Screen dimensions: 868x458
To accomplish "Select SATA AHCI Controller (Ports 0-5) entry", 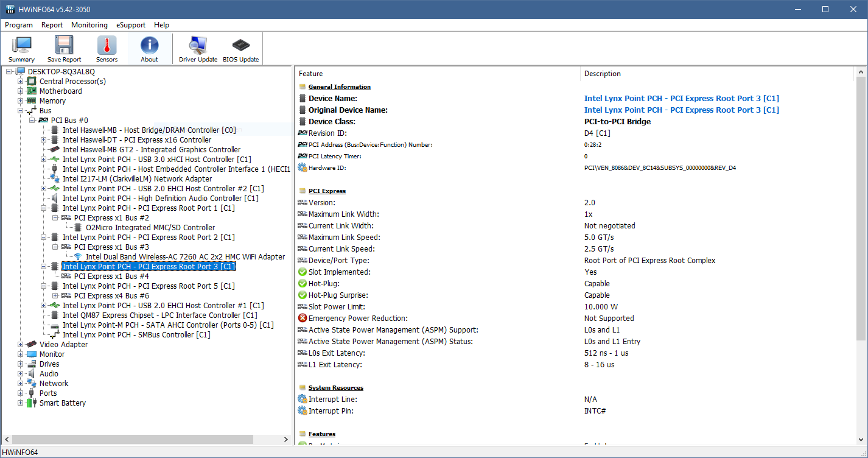I will 168,325.
